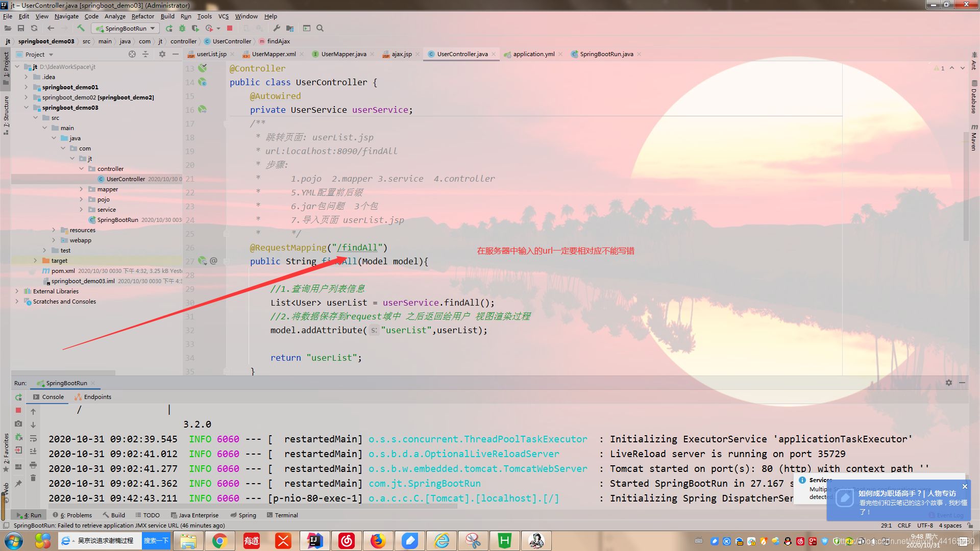Stop the app with red toolbar square
Screen dimensions: 980x551
point(230,29)
